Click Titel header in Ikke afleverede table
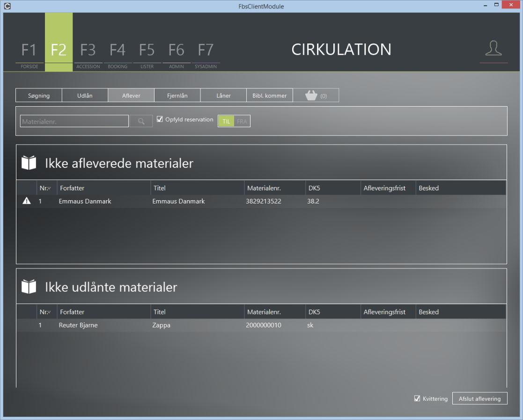Screen dimensions: 523x420 tap(198, 188)
